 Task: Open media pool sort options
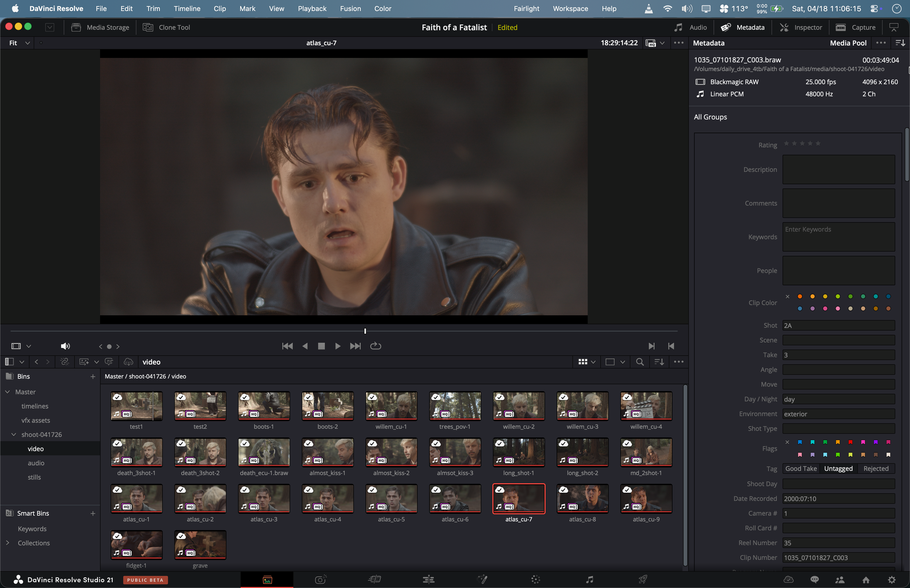coord(659,362)
